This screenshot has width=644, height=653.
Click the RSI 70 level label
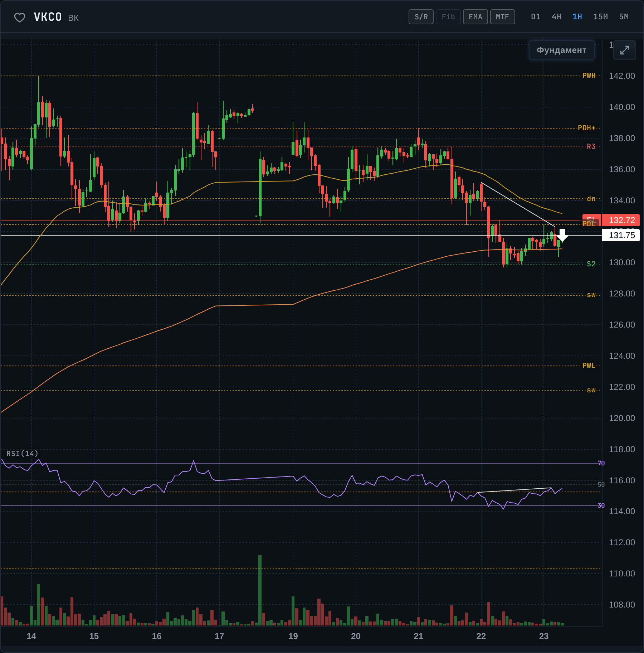(601, 463)
